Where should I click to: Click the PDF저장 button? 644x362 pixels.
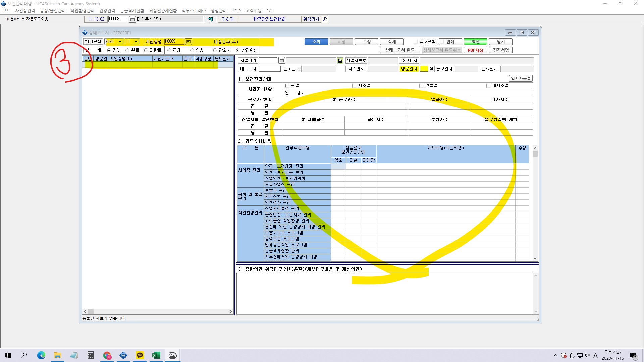[x=475, y=50]
